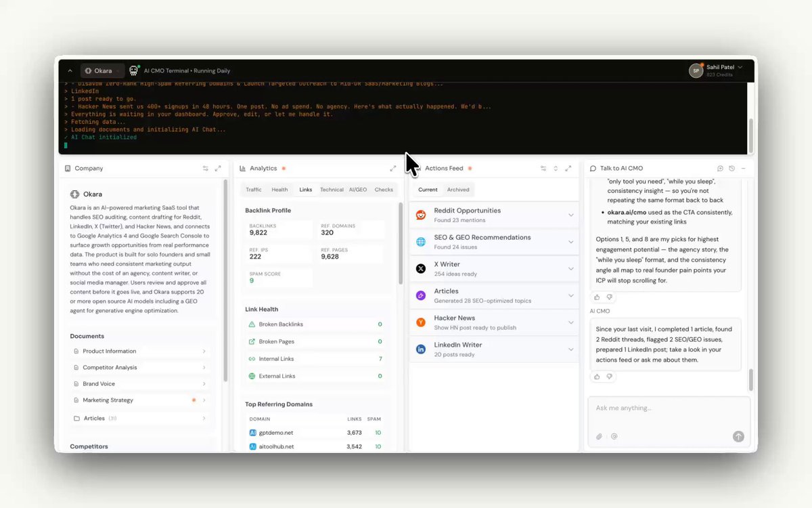Click the @ mention icon in chat
The width and height of the screenshot is (812, 508).
[614, 437]
